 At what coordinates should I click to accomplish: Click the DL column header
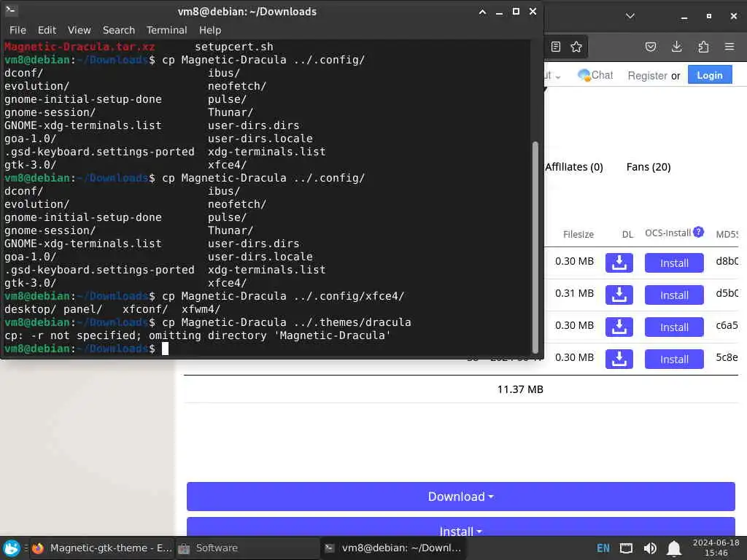pos(627,234)
